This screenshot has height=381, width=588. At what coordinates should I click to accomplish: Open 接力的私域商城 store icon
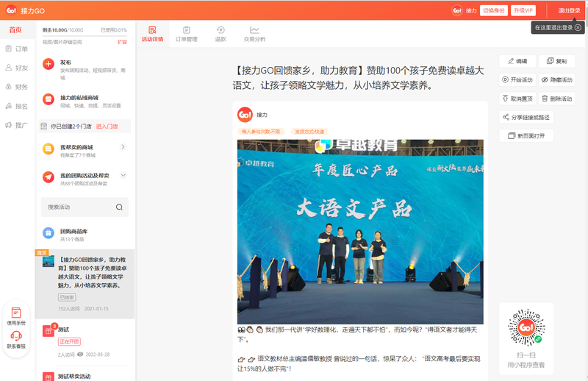pyautogui.click(x=48, y=99)
